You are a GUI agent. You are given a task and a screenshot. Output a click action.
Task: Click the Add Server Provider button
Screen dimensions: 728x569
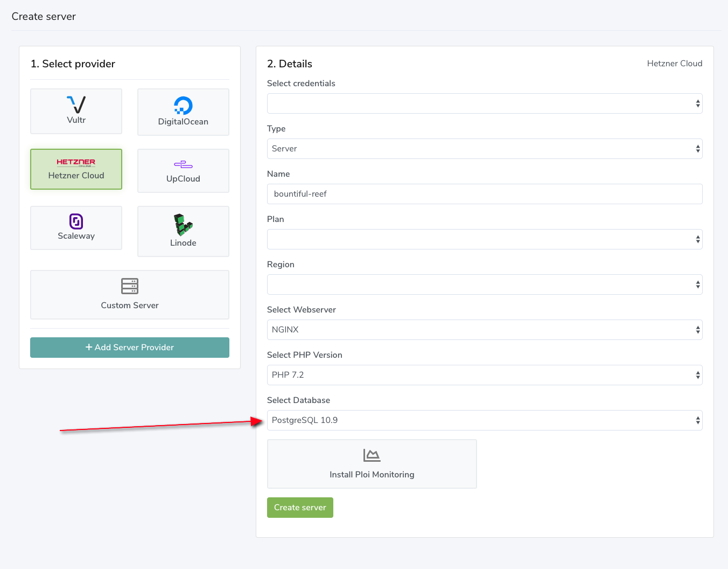click(130, 348)
